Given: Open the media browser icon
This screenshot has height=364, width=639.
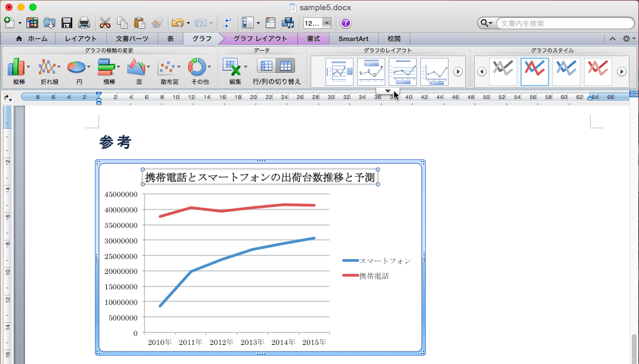Looking at the screenshot, I should tap(288, 23).
